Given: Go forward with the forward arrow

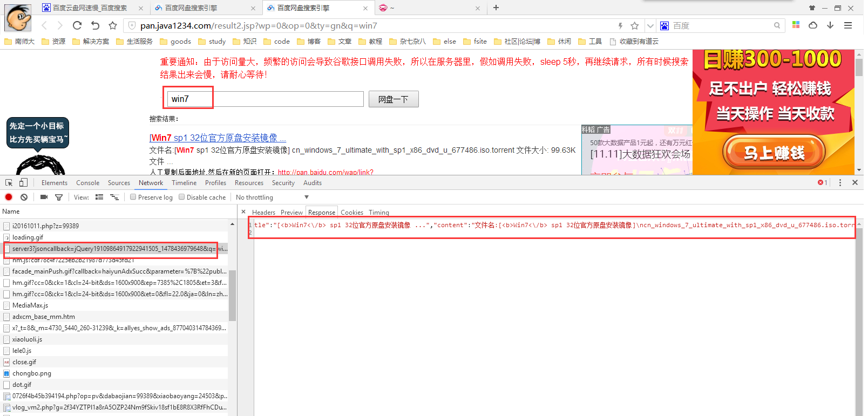Looking at the screenshot, I should 60,25.
